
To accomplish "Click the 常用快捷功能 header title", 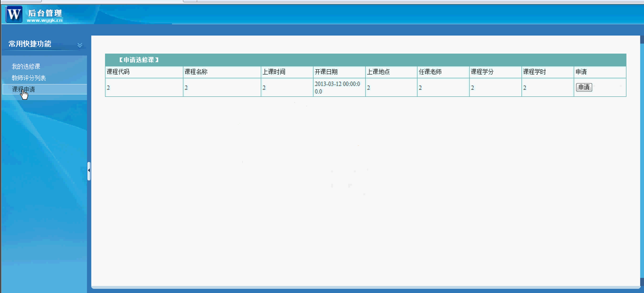I will 30,44.
